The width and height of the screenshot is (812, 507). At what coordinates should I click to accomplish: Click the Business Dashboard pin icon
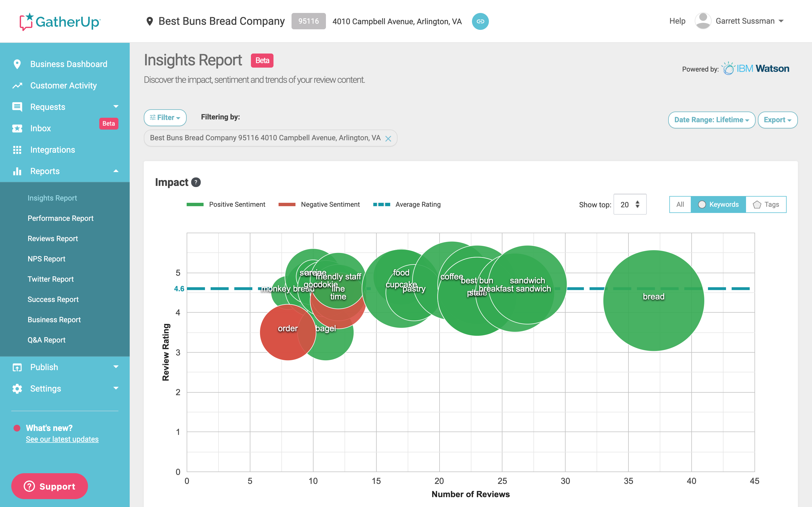pyautogui.click(x=17, y=64)
